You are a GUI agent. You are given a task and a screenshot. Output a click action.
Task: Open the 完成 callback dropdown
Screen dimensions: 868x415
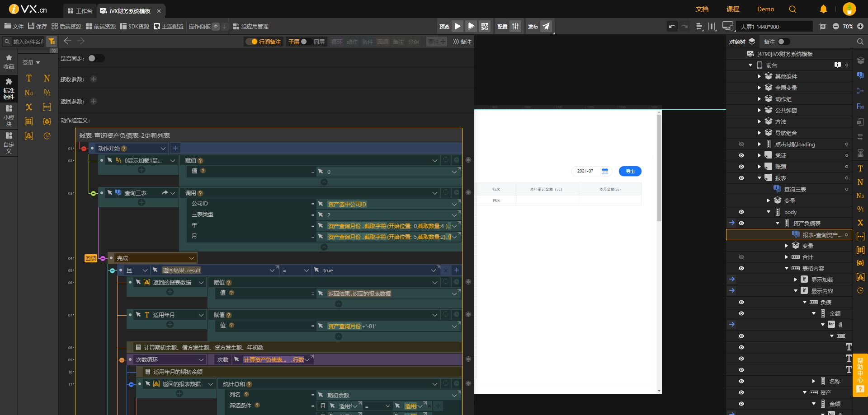point(192,258)
